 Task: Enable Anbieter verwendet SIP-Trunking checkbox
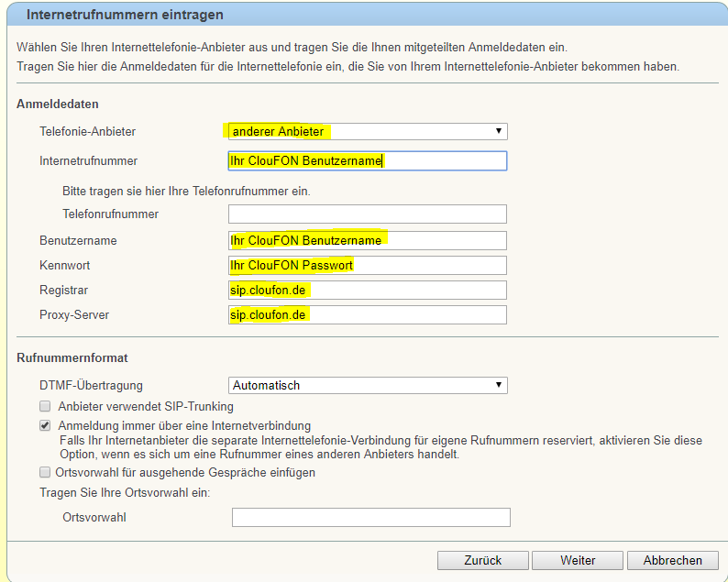[x=45, y=407]
